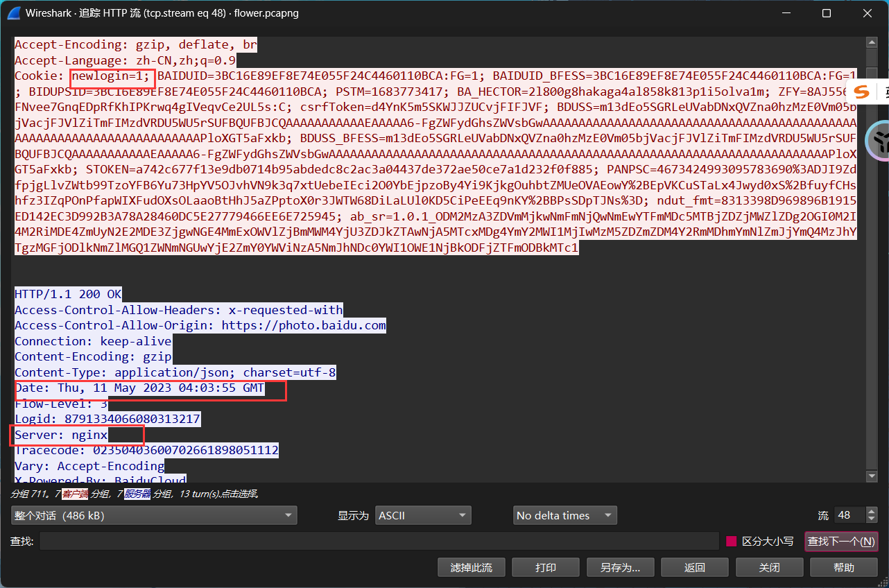The height and width of the screenshot is (588, 889).
Task: Click the Date: Thu, 11 May 2023 header line
Action: (x=139, y=388)
